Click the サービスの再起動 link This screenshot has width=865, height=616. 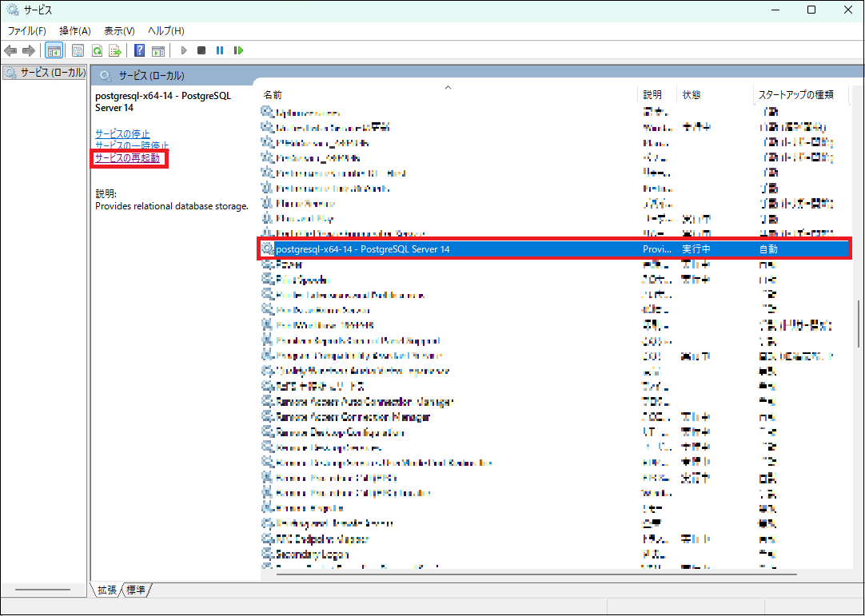coord(127,158)
